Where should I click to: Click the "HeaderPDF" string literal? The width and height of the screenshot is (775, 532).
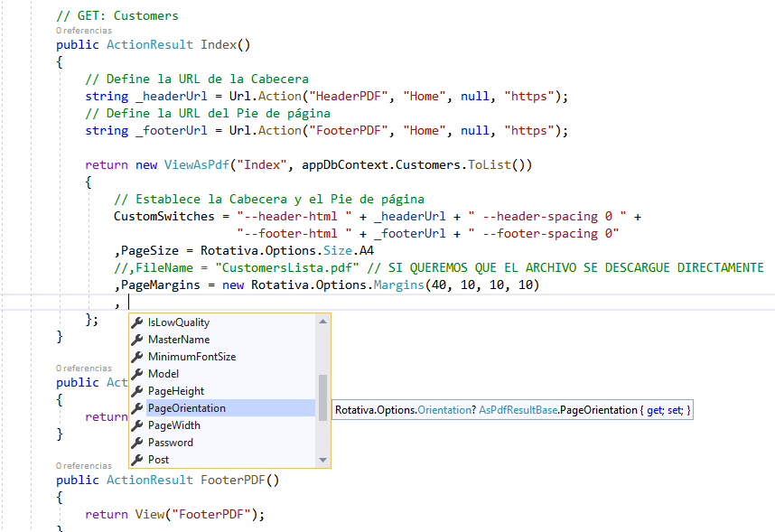tap(349, 96)
